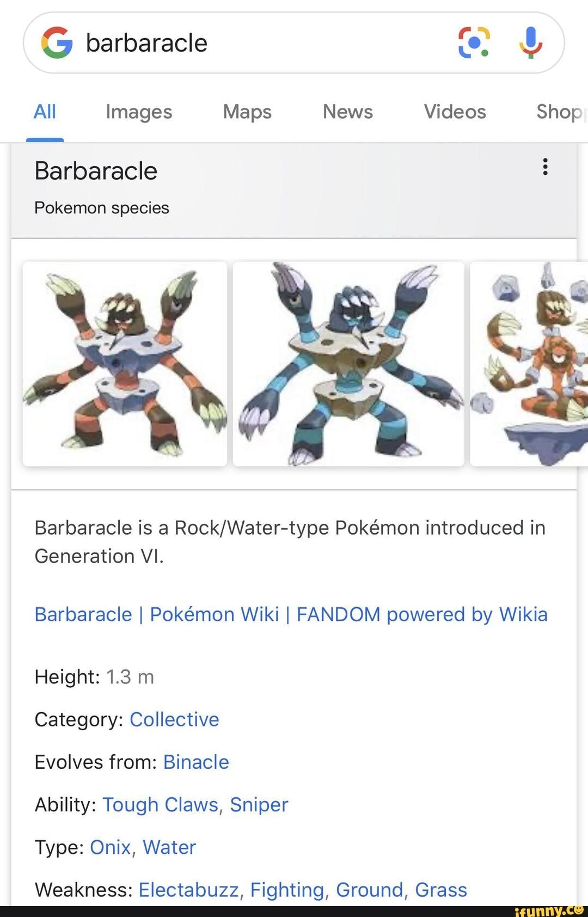Switch to the Videos tab
The width and height of the screenshot is (588, 917).
coord(455,112)
